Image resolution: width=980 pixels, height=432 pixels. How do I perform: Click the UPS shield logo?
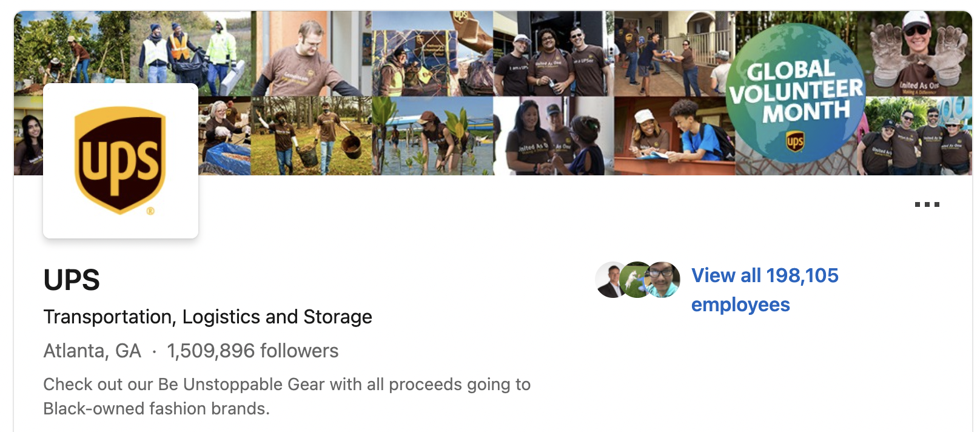click(x=120, y=161)
